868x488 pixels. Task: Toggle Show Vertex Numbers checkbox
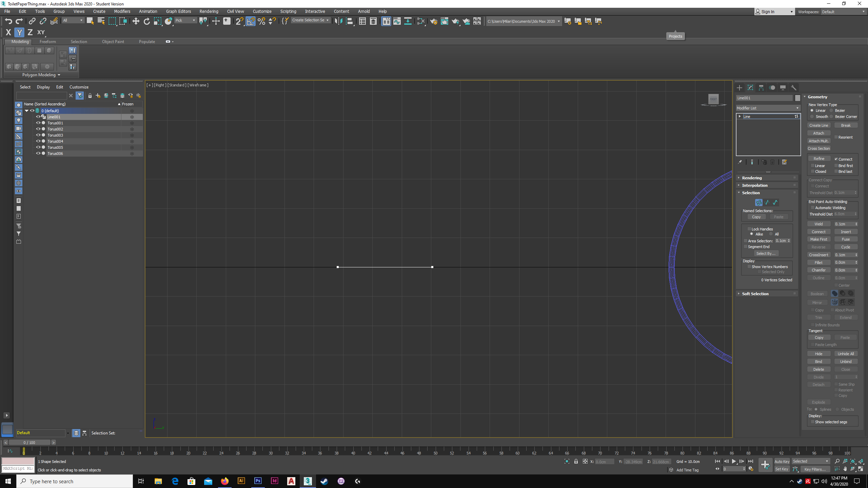click(x=749, y=267)
